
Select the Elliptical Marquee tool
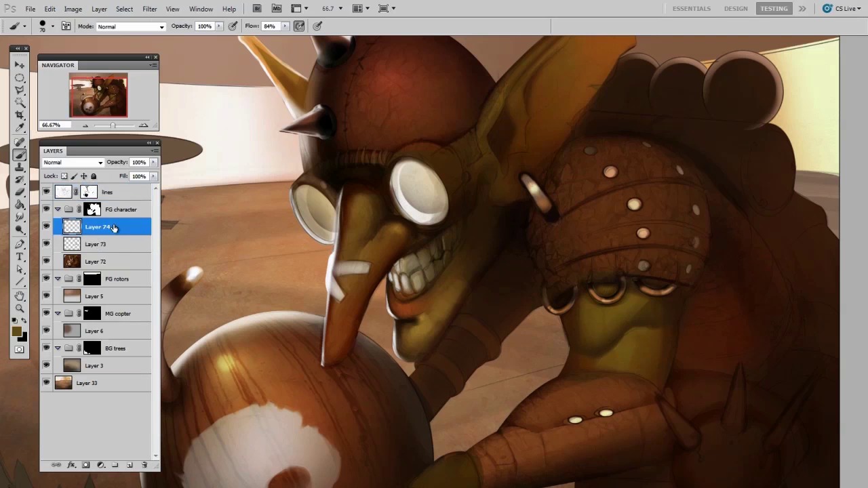tap(20, 77)
